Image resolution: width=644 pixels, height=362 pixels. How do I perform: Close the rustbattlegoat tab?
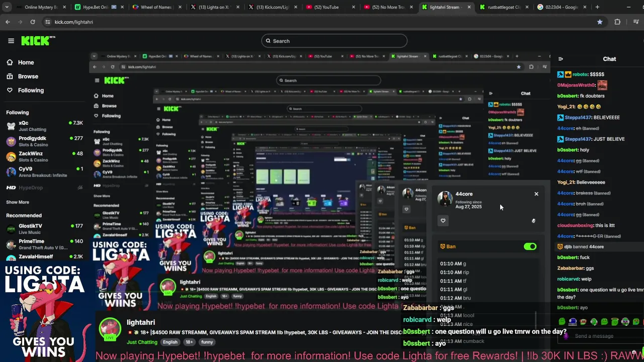(527, 7)
